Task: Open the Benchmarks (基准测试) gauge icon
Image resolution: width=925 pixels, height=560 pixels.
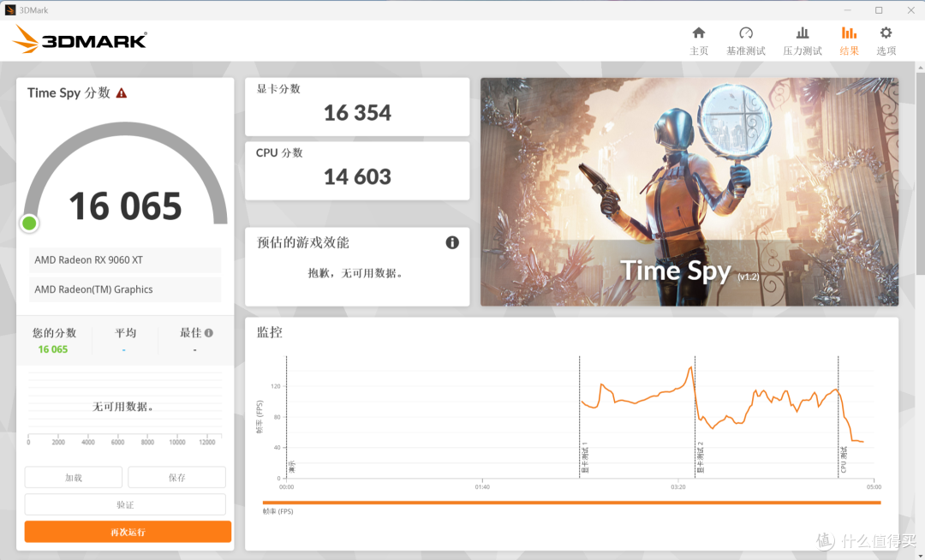Action: (x=746, y=33)
